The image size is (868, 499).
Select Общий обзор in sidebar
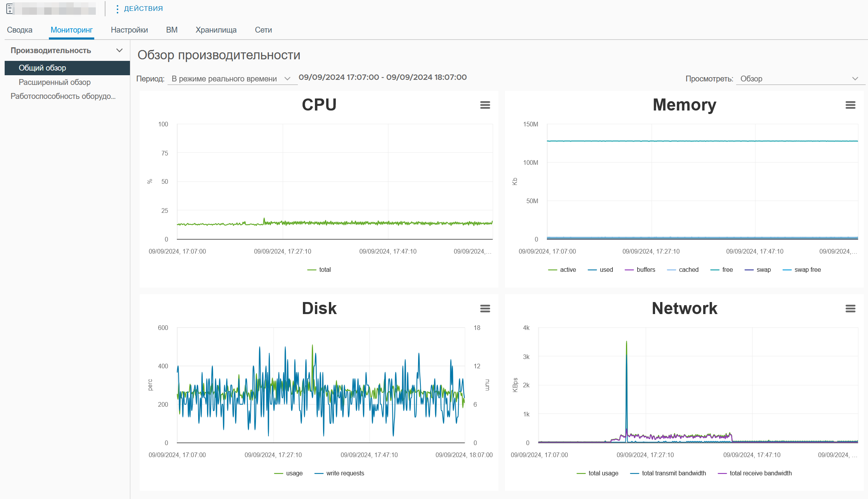point(67,68)
